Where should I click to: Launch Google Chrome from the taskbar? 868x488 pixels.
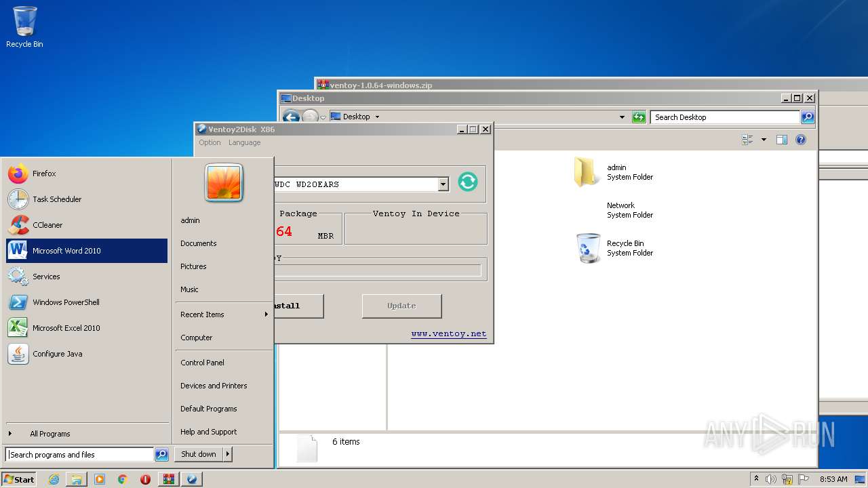[123, 479]
